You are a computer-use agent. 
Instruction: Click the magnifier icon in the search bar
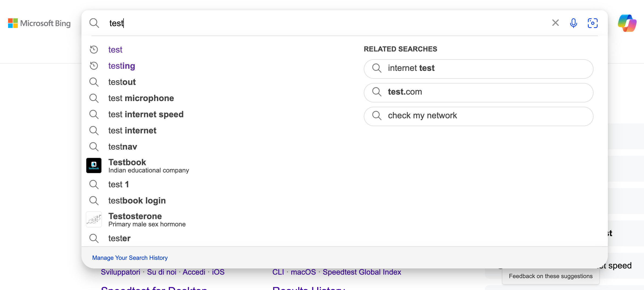[95, 23]
